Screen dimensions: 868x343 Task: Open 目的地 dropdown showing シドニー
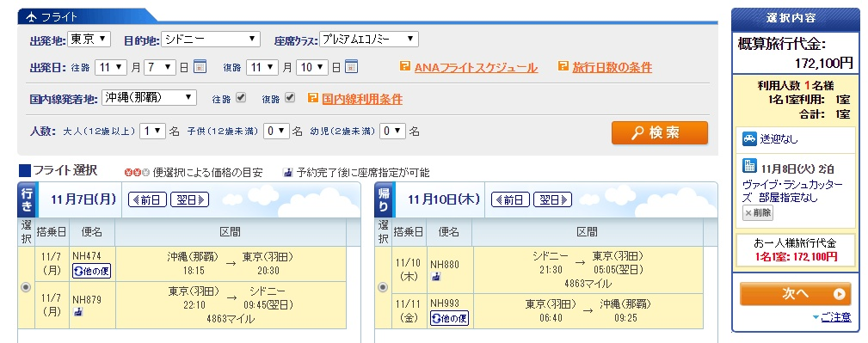click(211, 40)
